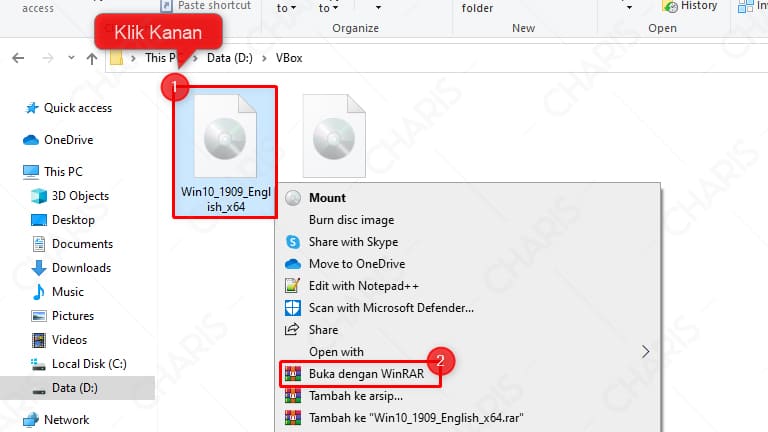Select This PC in the navigation pane
Viewport: 768px width, 432px height.
(63, 171)
